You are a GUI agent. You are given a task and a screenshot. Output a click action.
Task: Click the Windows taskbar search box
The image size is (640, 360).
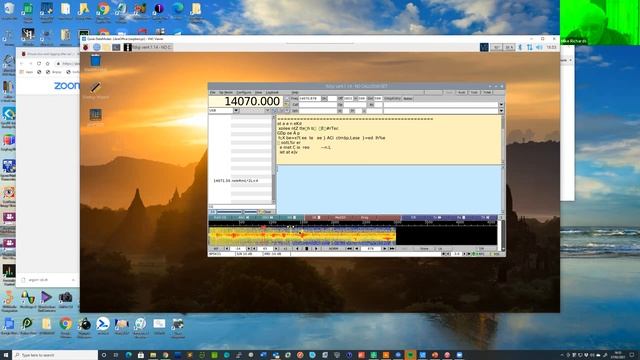click(x=55, y=355)
